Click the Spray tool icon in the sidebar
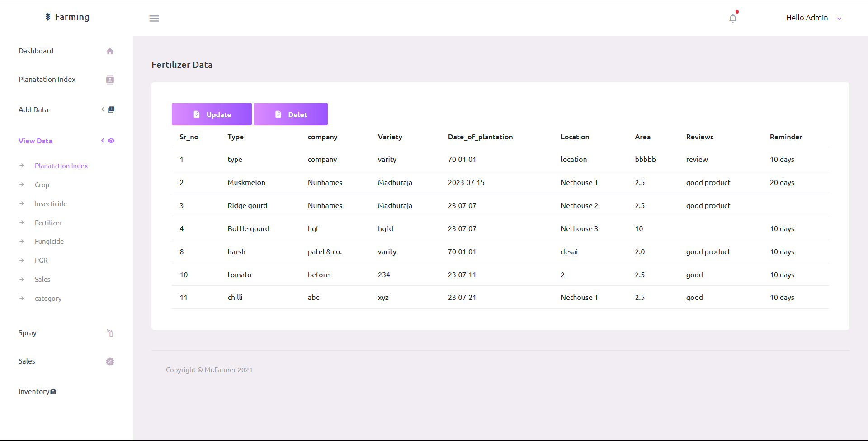The image size is (868, 441). tap(110, 333)
